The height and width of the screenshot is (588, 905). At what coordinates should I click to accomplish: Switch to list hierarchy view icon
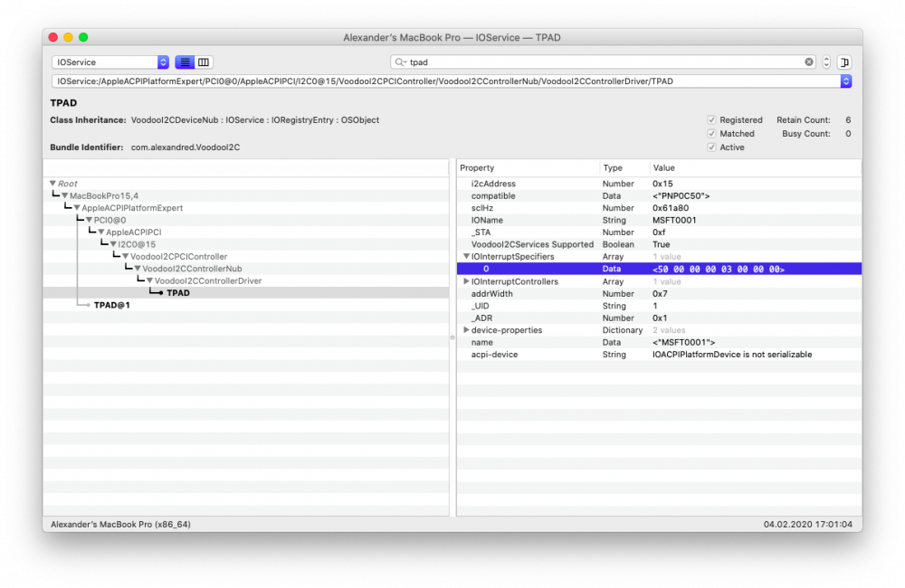[x=185, y=62]
